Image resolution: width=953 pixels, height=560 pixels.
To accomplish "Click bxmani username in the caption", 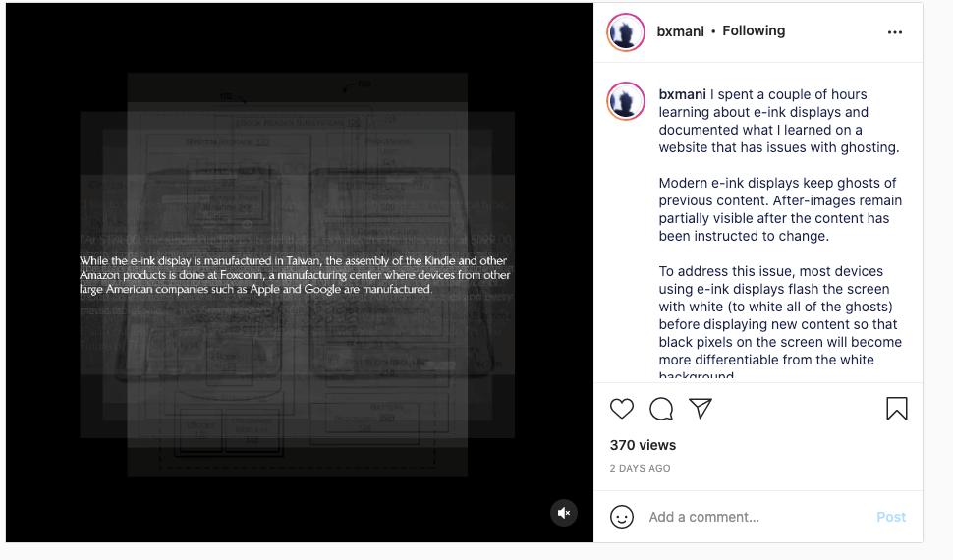I will [682, 94].
